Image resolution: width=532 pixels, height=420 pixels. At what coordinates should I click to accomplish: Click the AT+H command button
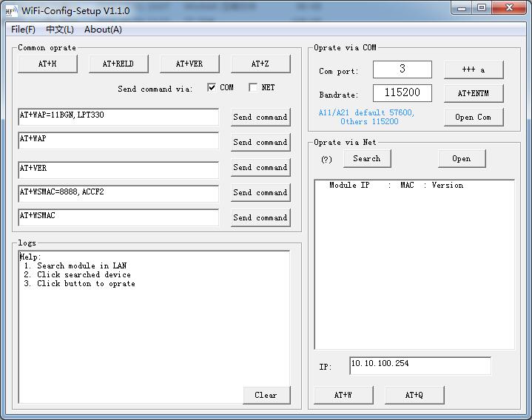[47, 64]
